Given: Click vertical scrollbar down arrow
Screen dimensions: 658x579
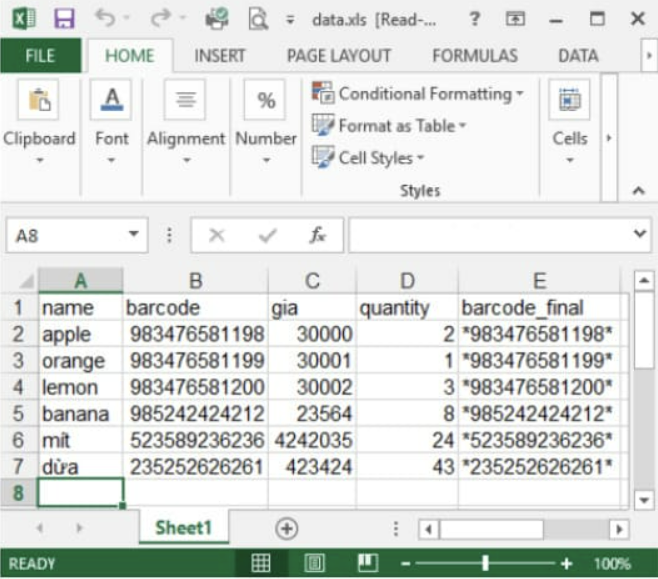Looking at the screenshot, I should tap(644, 500).
